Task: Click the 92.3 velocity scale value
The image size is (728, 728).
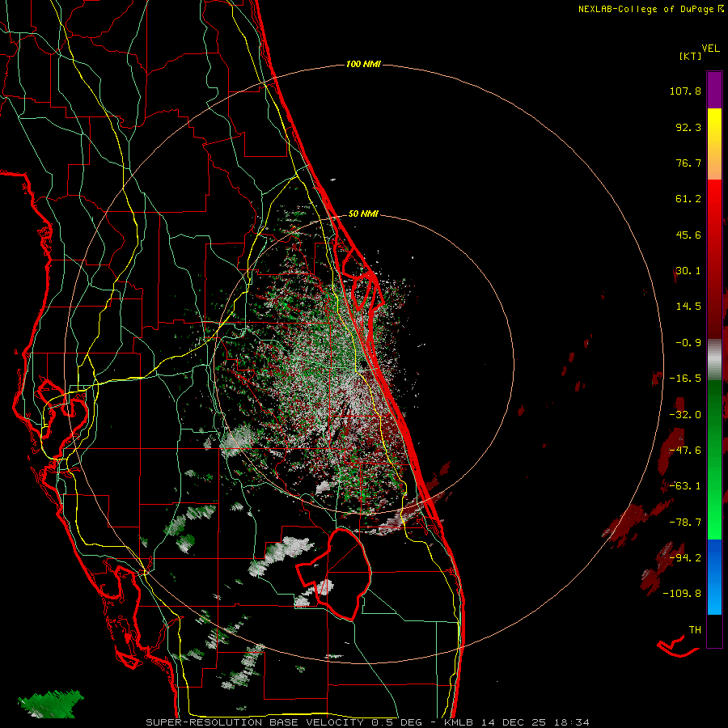Action: pyautogui.click(x=688, y=127)
